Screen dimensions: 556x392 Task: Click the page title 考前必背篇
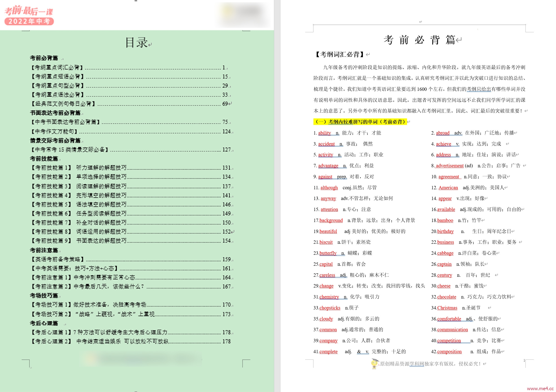point(419,40)
